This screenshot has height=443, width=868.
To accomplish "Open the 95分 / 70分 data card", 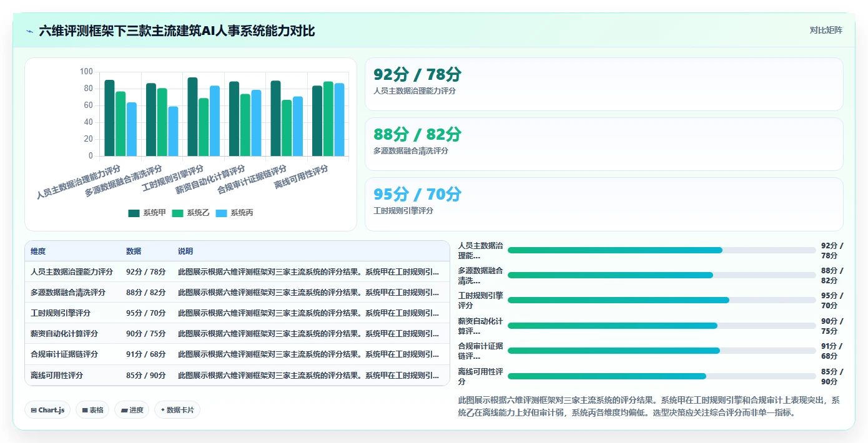I will click(604, 204).
